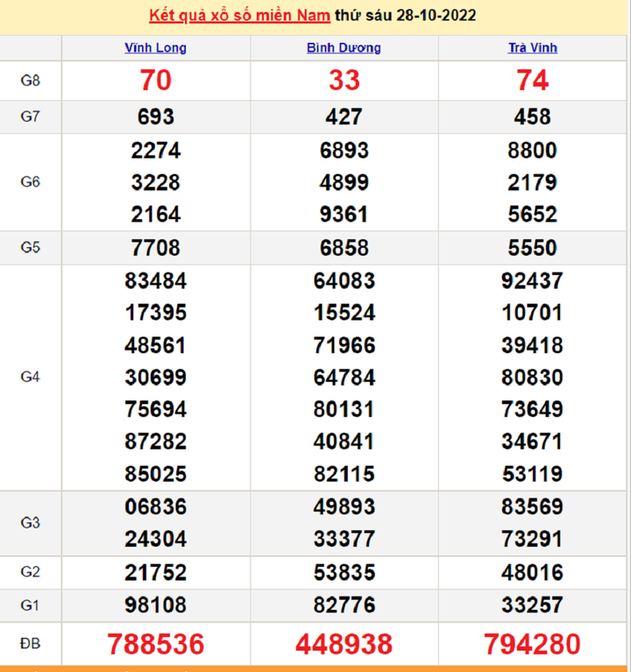Select Bình Dương special prize 448938

pyautogui.click(x=344, y=644)
